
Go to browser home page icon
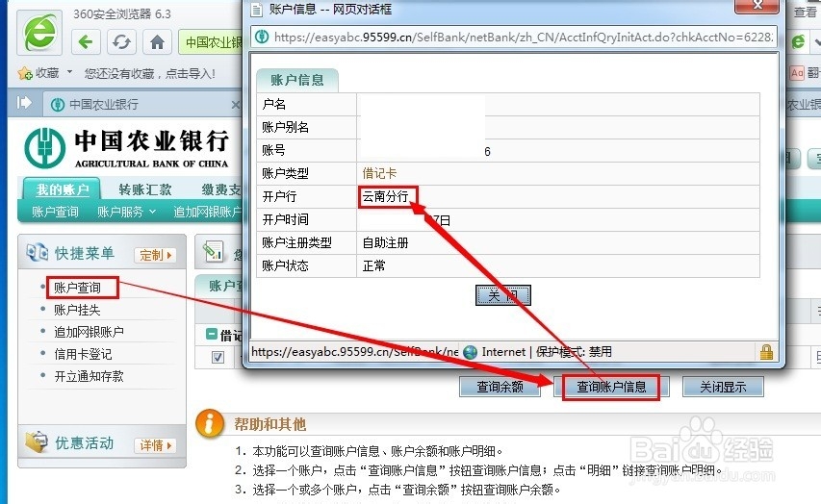pos(157,42)
